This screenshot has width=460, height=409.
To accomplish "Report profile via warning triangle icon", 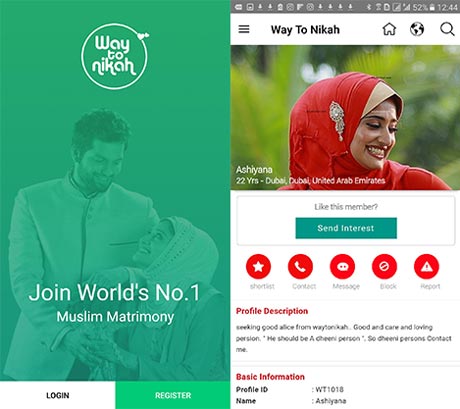I will [426, 266].
